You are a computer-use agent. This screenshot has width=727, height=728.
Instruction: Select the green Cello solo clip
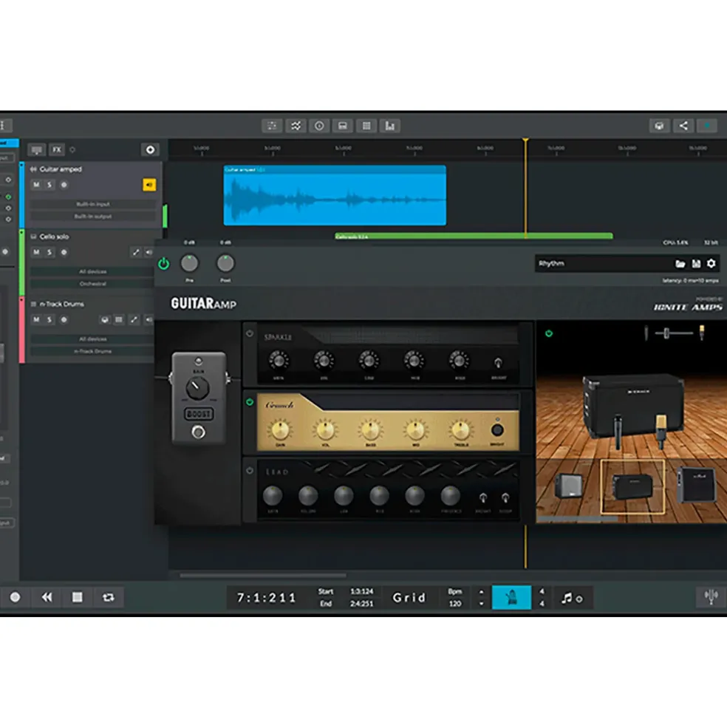point(474,237)
